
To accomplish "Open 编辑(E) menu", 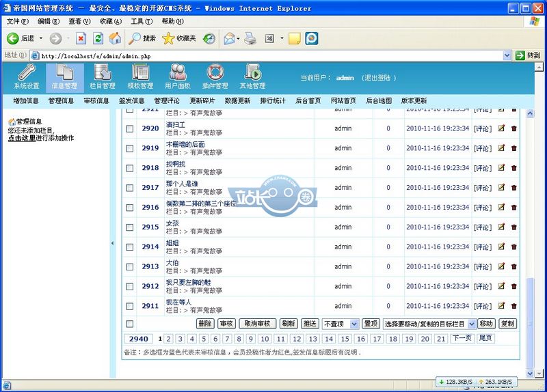I will [x=49, y=21].
